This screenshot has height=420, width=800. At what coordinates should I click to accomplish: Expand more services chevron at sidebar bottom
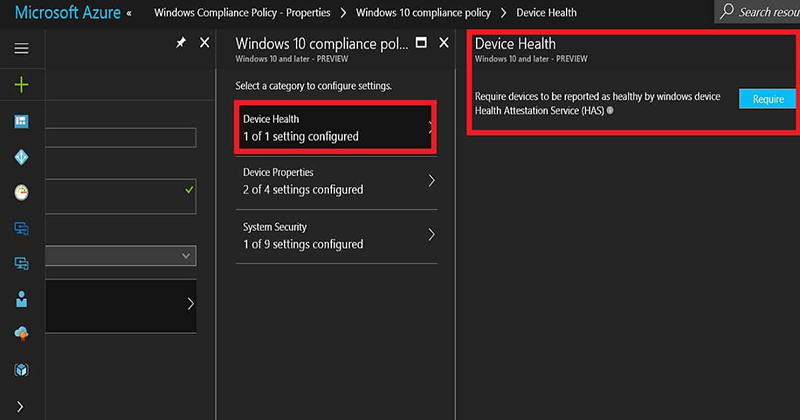pos(21,406)
